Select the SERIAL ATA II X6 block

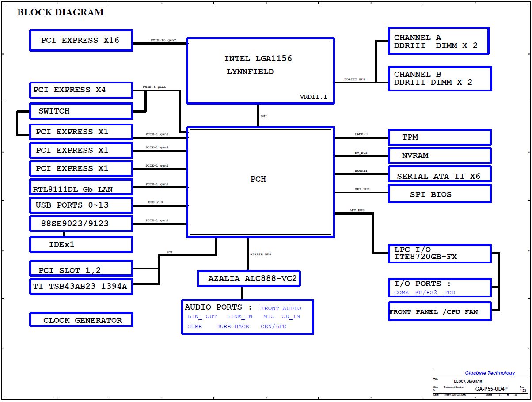click(x=440, y=174)
